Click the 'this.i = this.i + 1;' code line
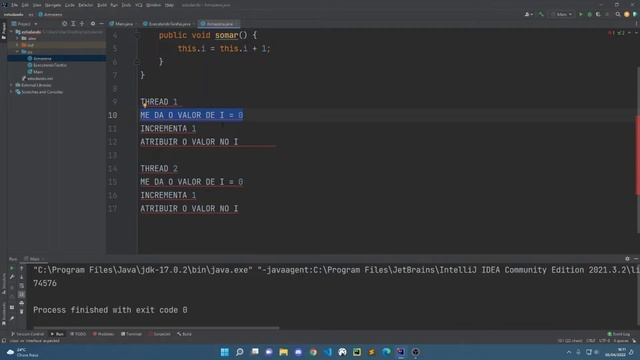Viewport: 640px width, 360px height. [x=224, y=49]
